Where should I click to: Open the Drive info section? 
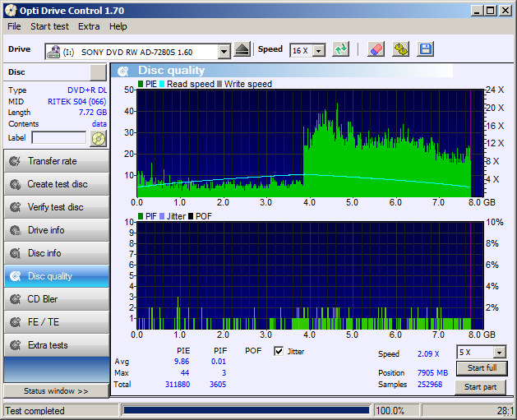57,230
